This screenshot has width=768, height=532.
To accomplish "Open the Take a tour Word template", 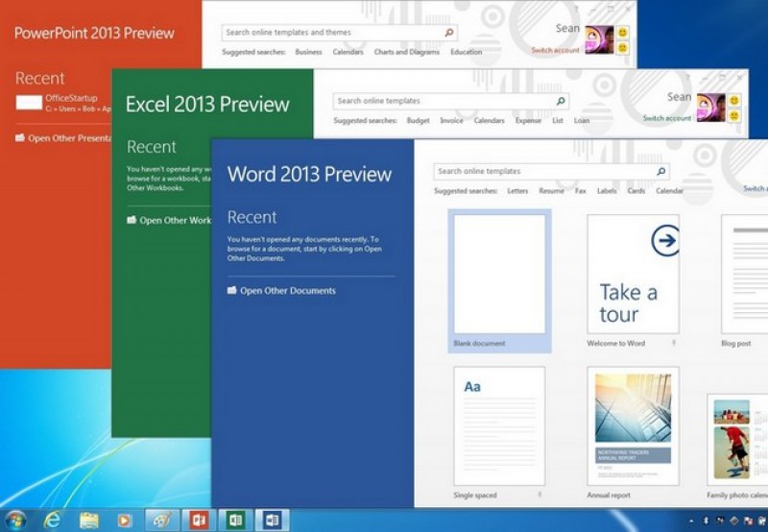I will (x=633, y=278).
